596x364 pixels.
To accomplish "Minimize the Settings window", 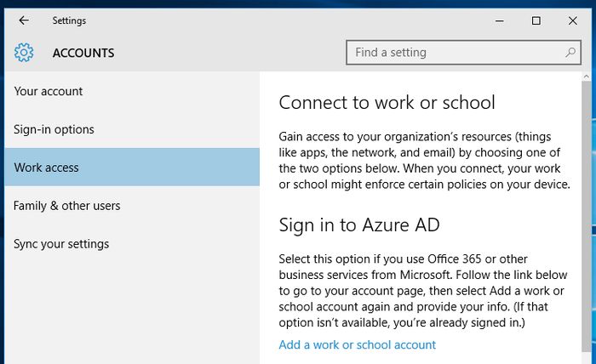I will (499, 20).
